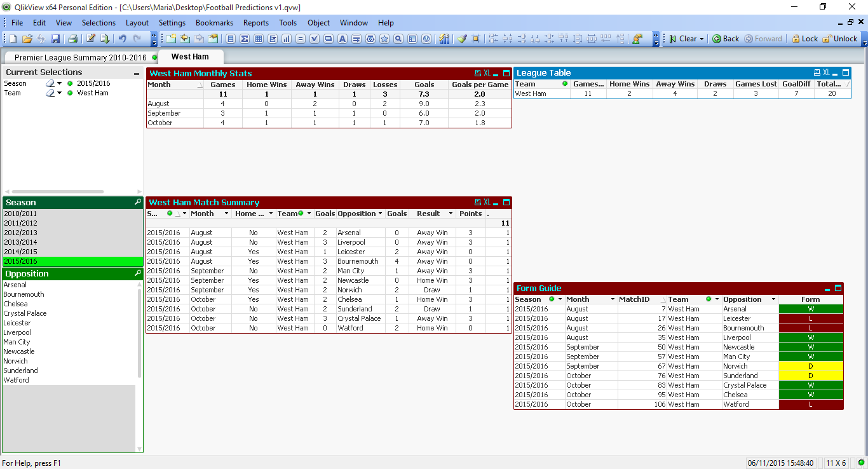This screenshot has width=868, height=469.
Task: Print the League Table object
Action: (817, 73)
